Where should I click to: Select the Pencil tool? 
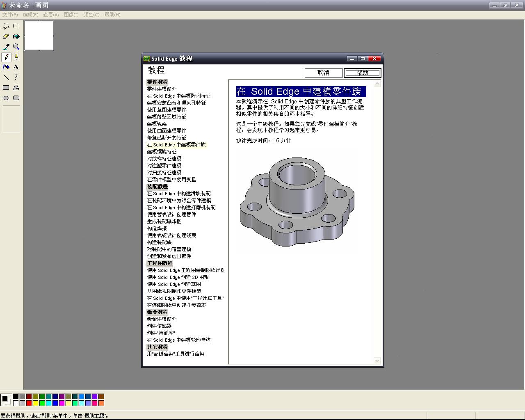pyautogui.click(x=6, y=57)
